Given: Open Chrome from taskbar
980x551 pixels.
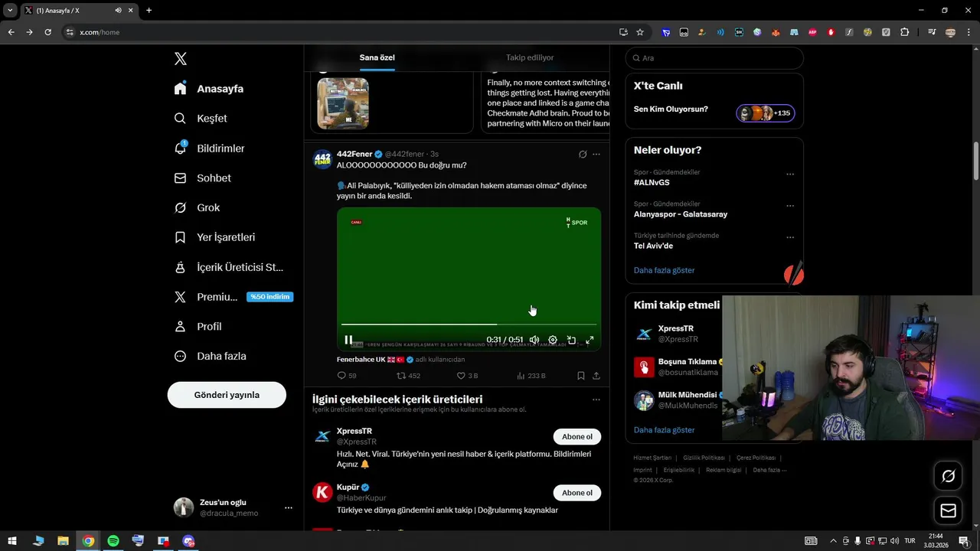Looking at the screenshot, I should 88,541.
